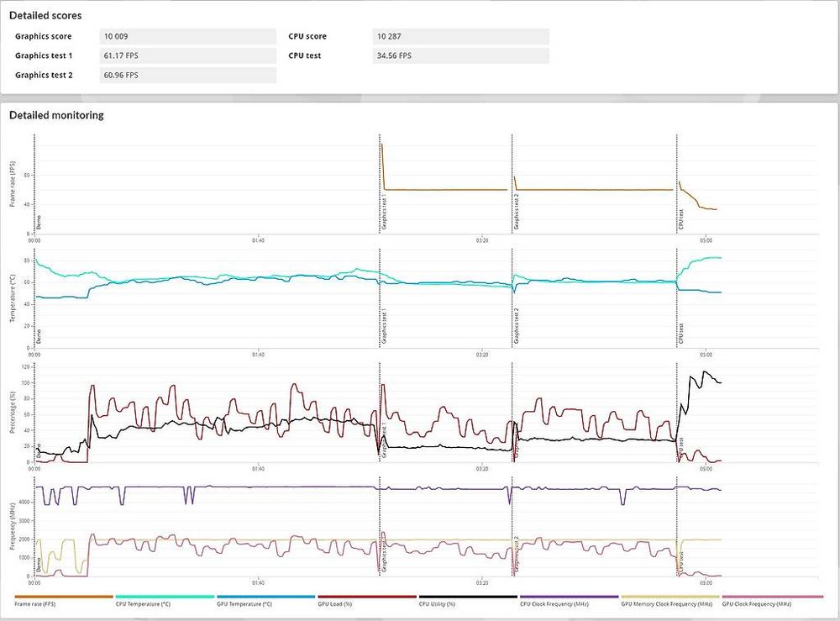Click the CPU test marker in temperature chart
This screenshot has height=621, width=840.
coord(681,334)
